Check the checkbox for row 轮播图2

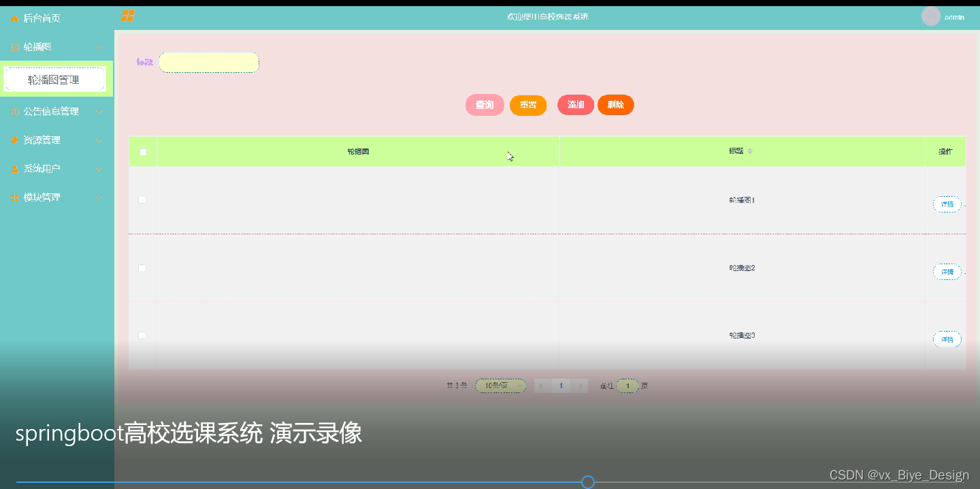click(142, 268)
